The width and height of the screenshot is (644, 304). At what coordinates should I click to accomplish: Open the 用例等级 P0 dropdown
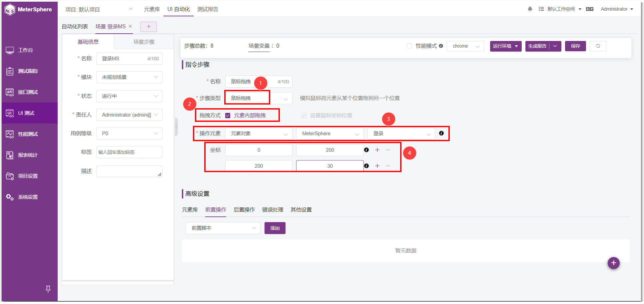tap(129, 134)
